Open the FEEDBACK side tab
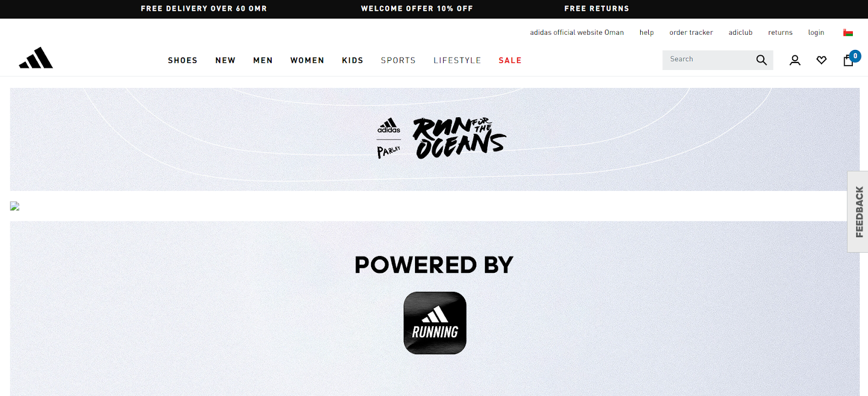 click(858, 212)
